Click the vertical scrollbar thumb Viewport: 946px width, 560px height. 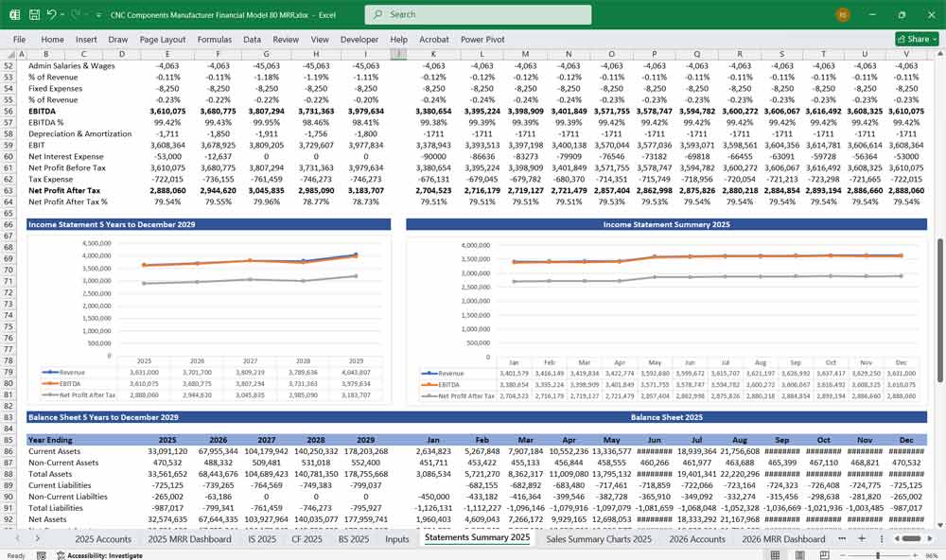click(x=939, y=309)
